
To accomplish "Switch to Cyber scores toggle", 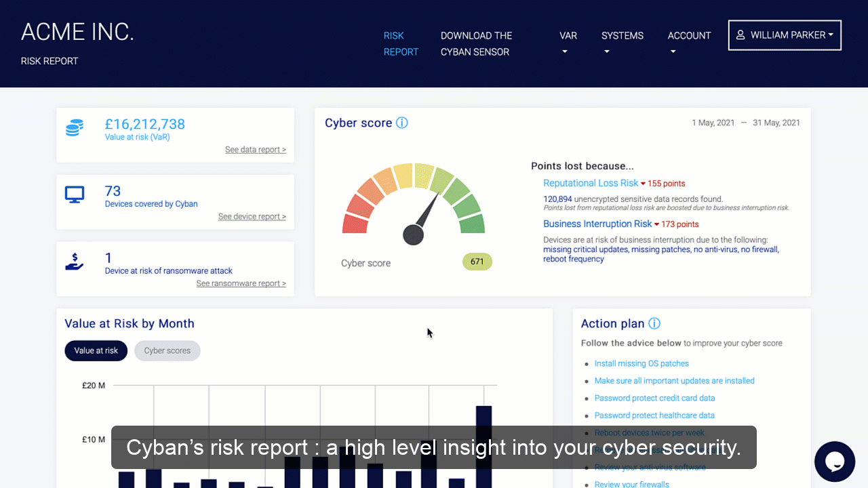I will tap(167, 350).
